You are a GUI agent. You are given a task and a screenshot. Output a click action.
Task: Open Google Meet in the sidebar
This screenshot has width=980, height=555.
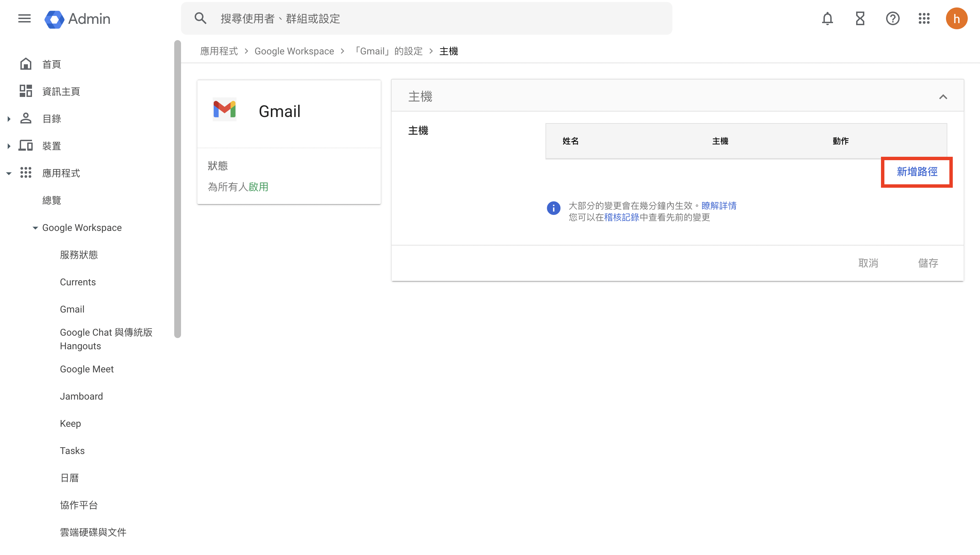(x=86, y=369)
